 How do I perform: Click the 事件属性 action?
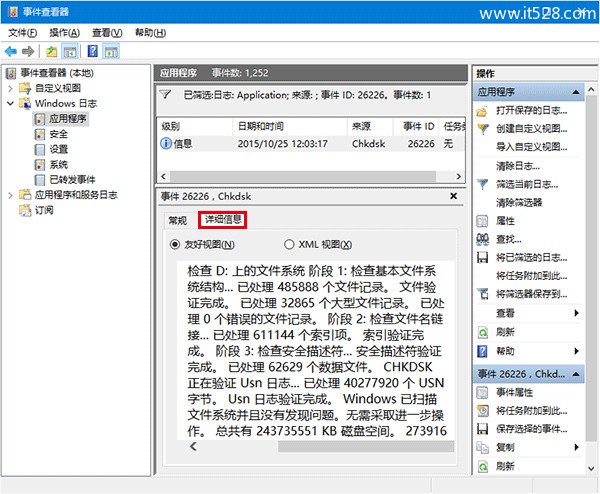pyautogui.click(x=514, y=392)
